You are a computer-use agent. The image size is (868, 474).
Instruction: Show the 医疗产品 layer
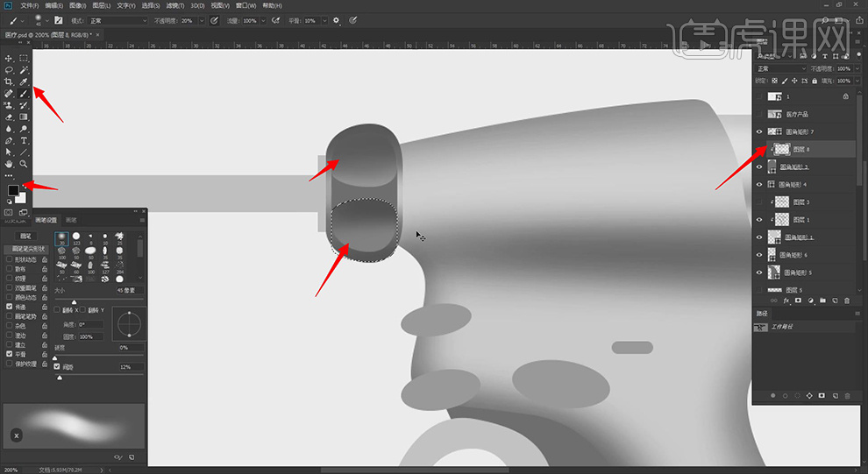[x=759, y=114]
